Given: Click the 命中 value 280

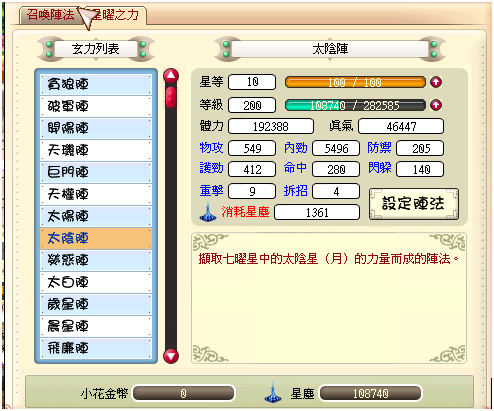Looking at the screenshot, I should click(336, 169).
